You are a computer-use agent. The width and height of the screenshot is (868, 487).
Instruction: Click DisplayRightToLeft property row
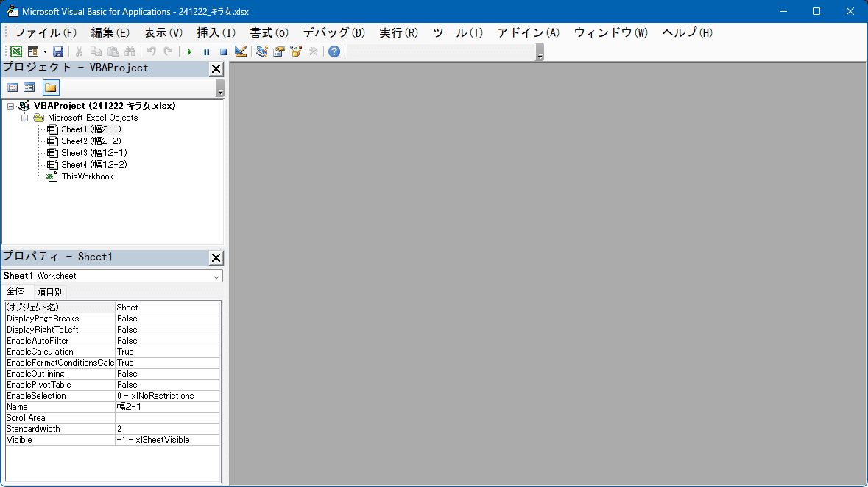pos(113,330)
